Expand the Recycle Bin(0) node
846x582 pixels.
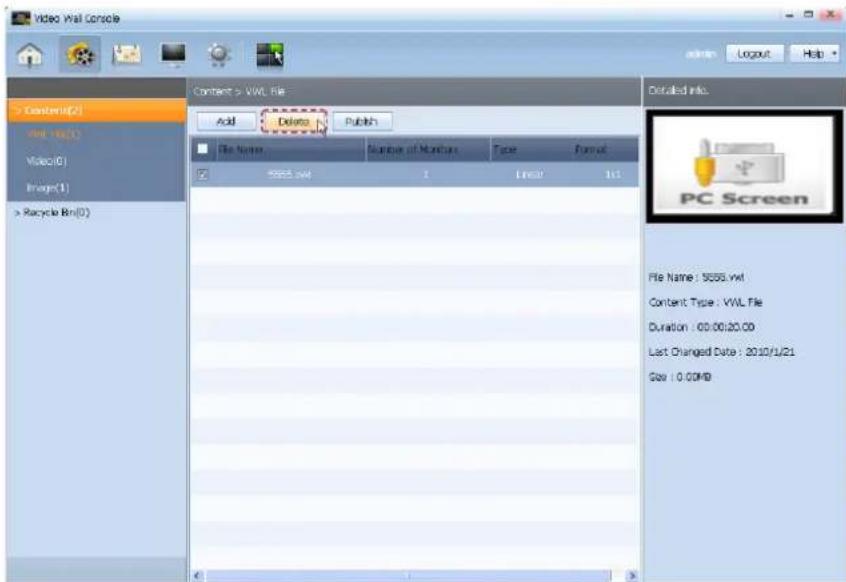click(x=17, y=213)
